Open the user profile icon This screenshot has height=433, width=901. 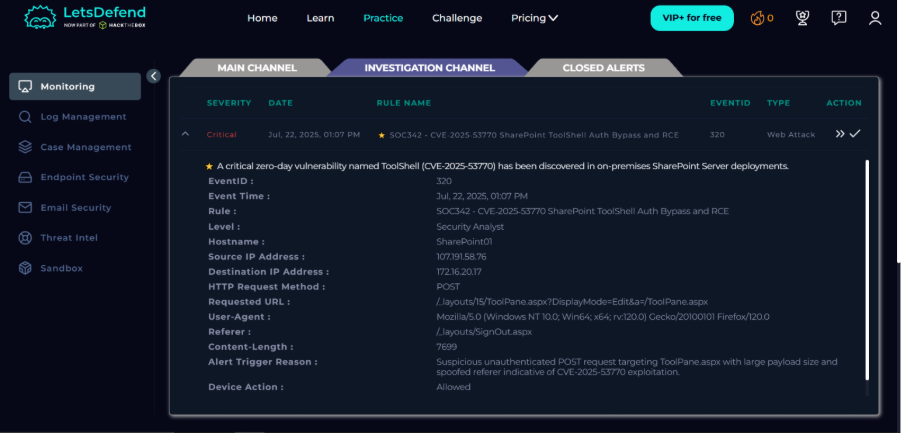pyautogui.click(x=875, y=18)
